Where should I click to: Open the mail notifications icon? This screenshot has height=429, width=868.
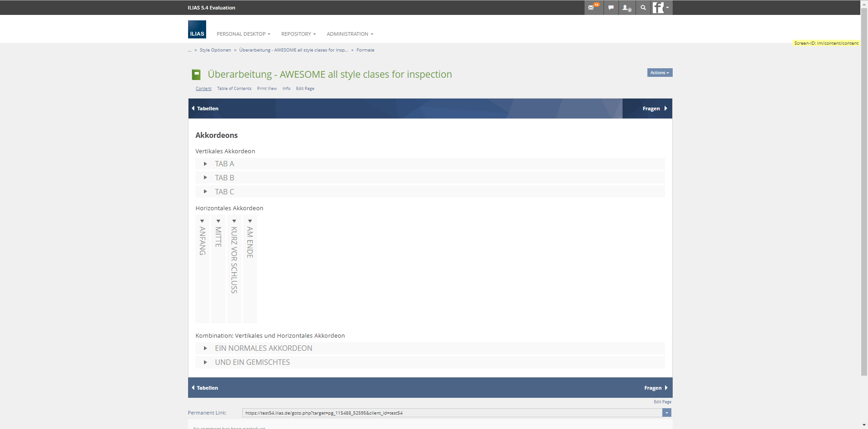[594, 8]
